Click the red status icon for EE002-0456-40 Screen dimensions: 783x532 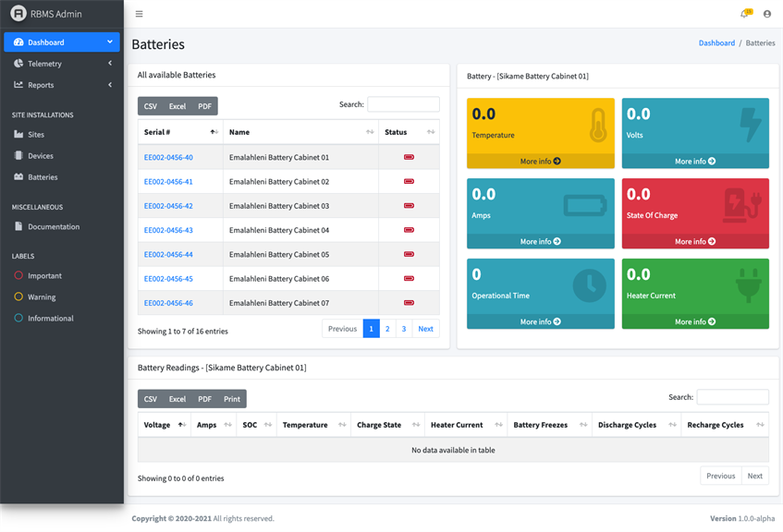tap(409, 157)
